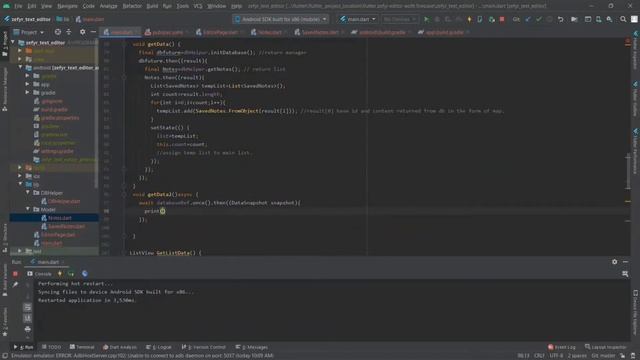Switch to the Notes.dart editor tab
The width and height of the screenshot is (640, 360).
pyautogui.click(x=269, y=32)
